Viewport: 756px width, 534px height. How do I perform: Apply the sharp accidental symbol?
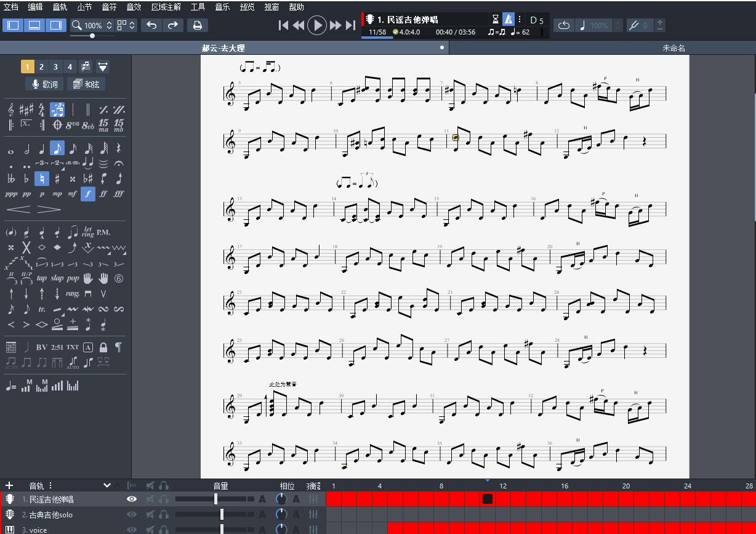[57, 179]
